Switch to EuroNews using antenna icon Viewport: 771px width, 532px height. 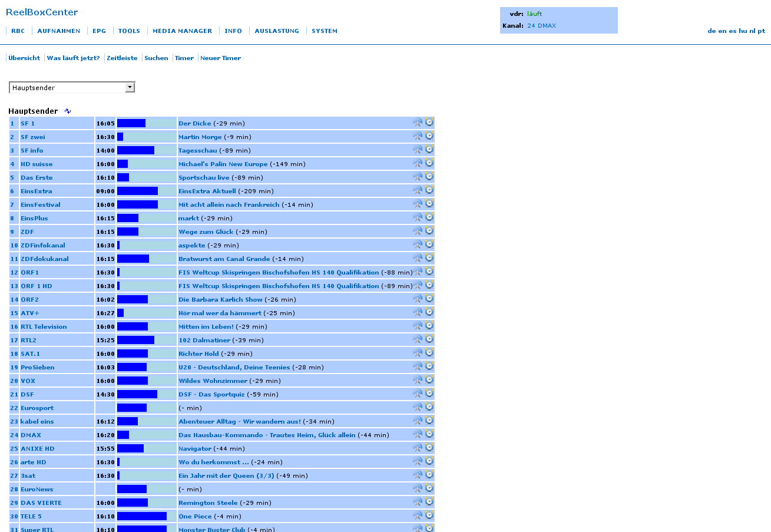pyautogui.click(x=418, y=488)
